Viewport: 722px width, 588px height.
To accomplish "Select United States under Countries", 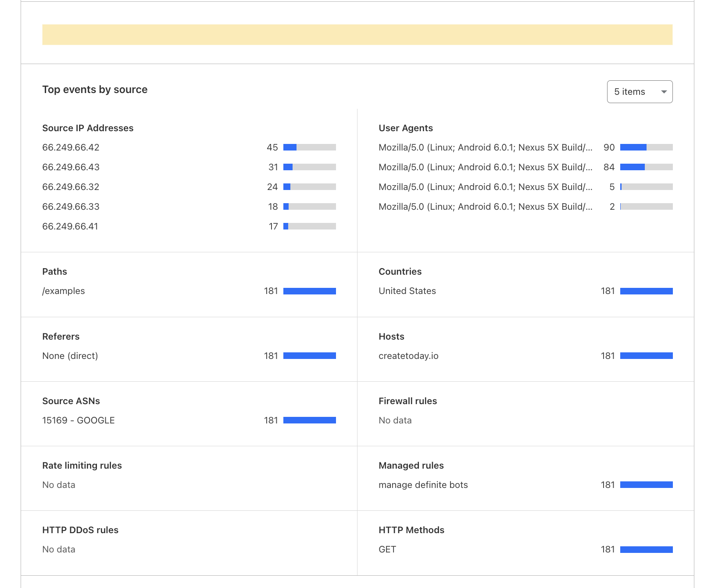I will tap(407, 291).
